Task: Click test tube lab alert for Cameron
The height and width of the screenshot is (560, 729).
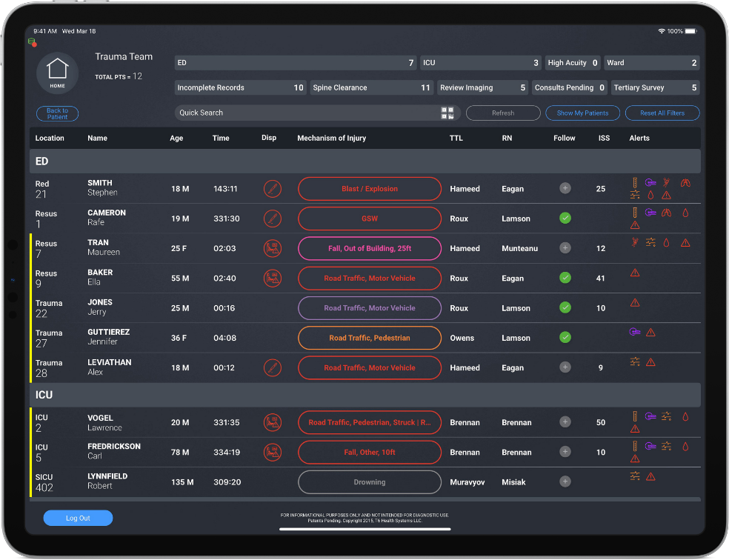Action: [x=635, y=213]
